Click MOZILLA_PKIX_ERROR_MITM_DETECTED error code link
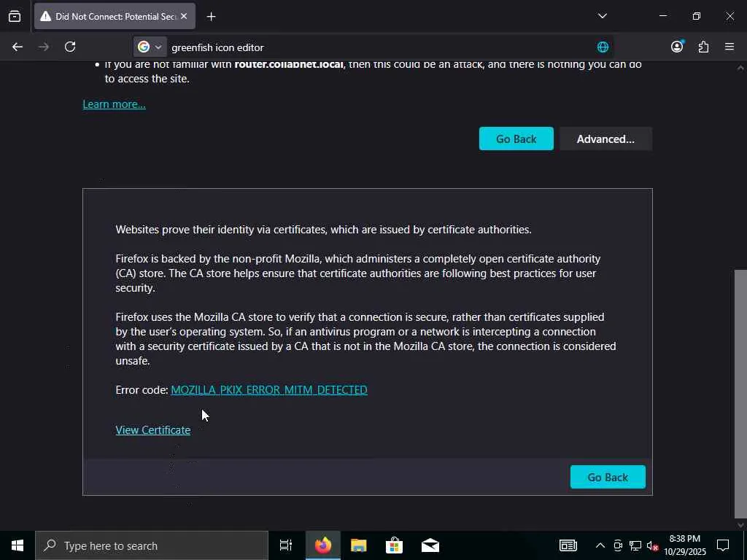 (x=268, y=389)
